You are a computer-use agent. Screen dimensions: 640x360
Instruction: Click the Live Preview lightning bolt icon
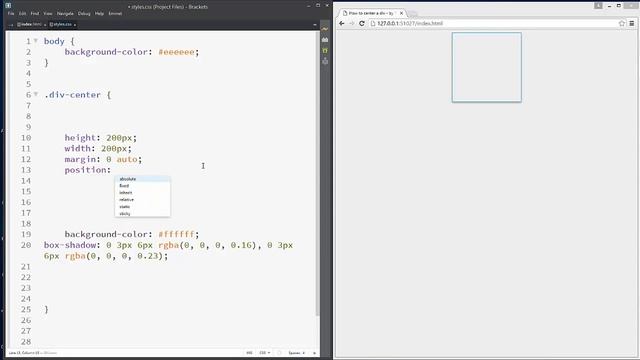click(x=325, y=29)
